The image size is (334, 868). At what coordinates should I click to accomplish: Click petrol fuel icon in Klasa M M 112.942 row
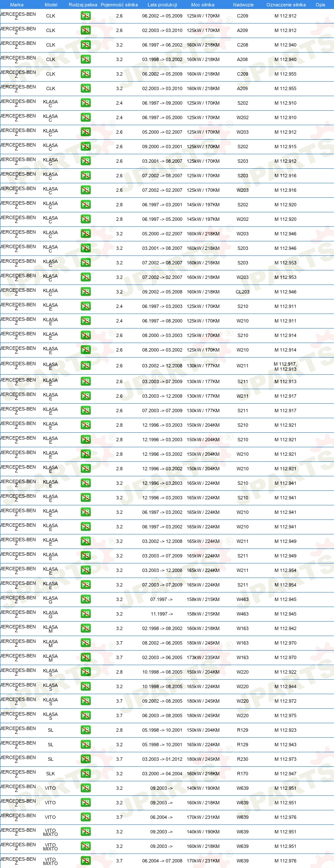(x=86, y=628)
